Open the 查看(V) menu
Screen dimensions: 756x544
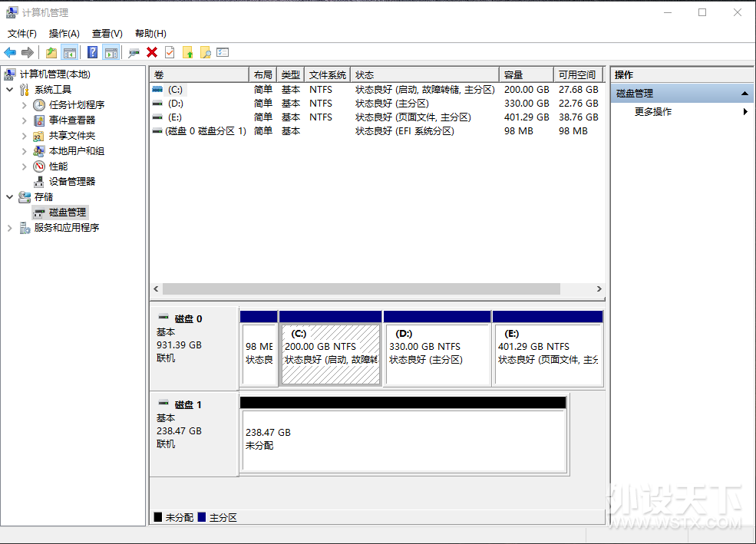[107, 33]
